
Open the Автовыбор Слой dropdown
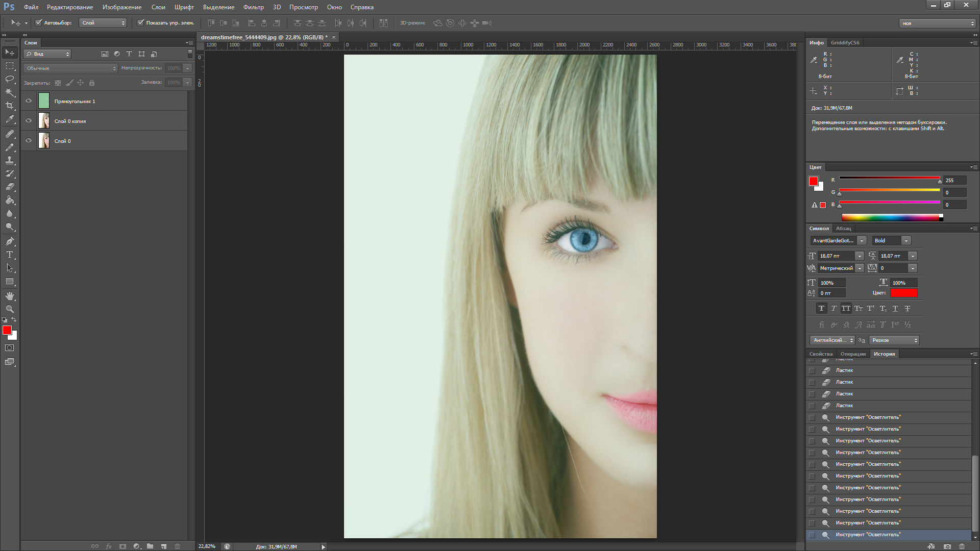tap(103, 23)
